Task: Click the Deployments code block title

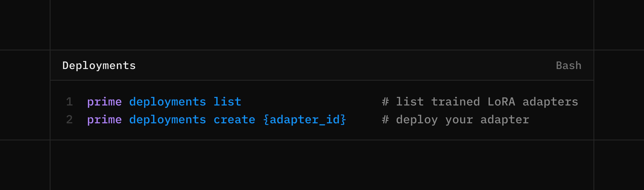Action: 99,66
